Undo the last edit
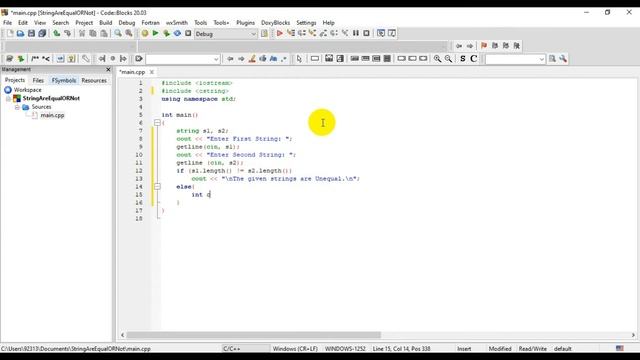This screenshot has width=640, height=360. tap(56, 33)
